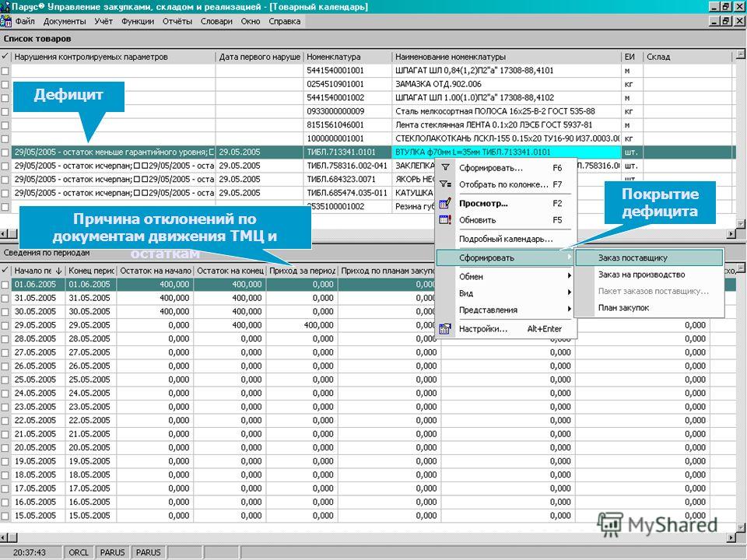Open the Учёт menu
The width and height of the screenshot is (747, 560).
(x=103, y=22)
